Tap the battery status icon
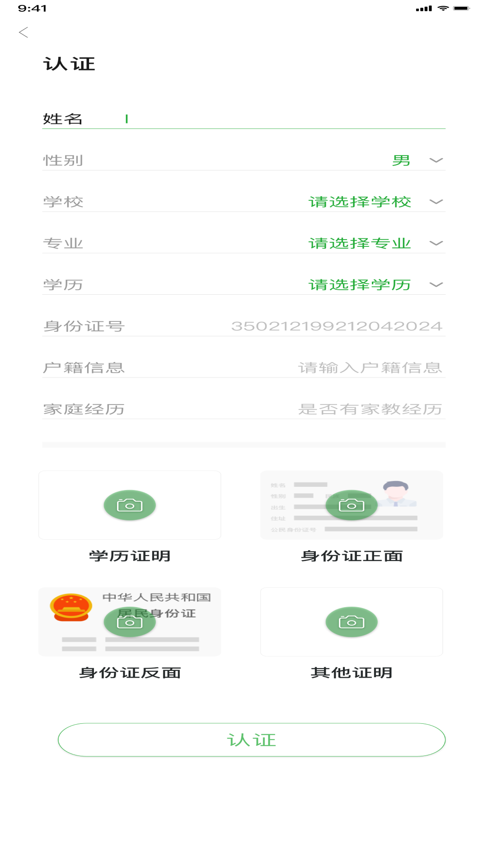Viewport: 488px width, 868px height. 462,8
